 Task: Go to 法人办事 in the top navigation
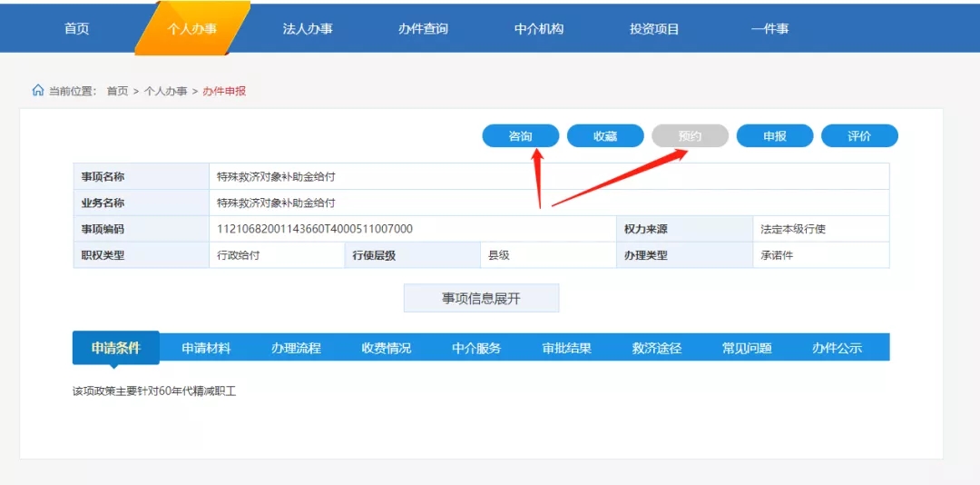pos(308,29)
